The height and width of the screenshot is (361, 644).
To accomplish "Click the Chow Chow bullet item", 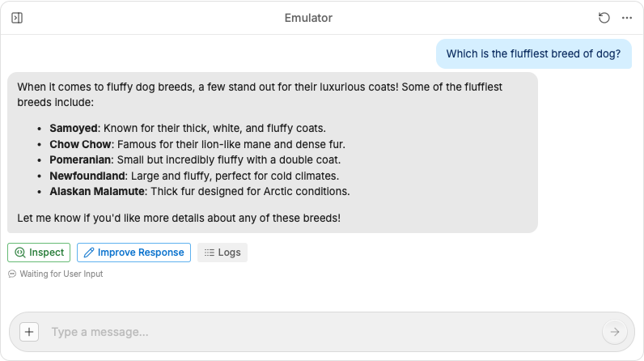I will click(x=197, y=144).
